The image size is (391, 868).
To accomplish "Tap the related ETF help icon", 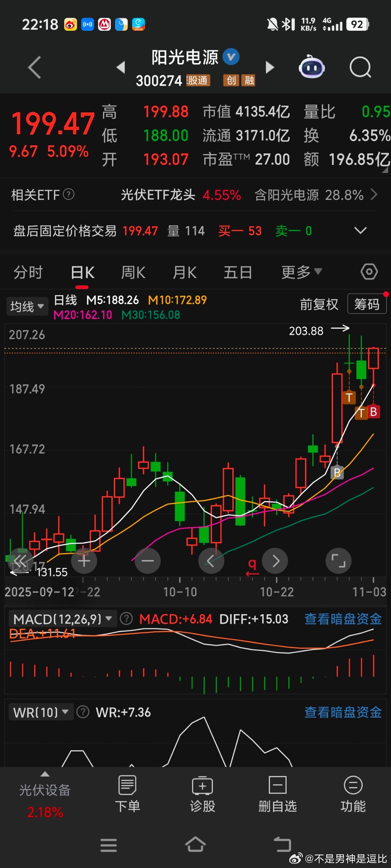I will point(69,195).
